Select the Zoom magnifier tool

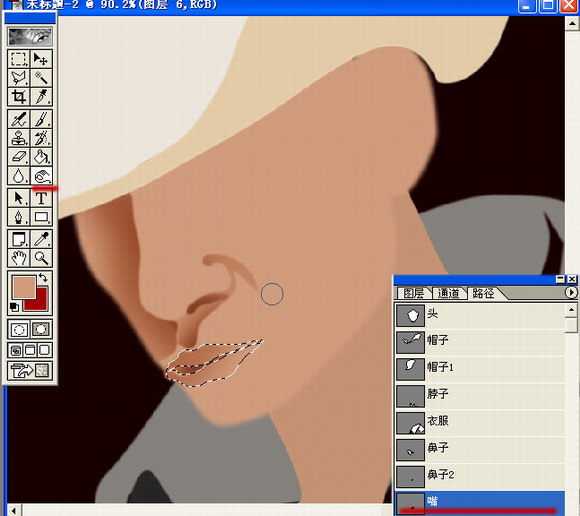point(41,258)
